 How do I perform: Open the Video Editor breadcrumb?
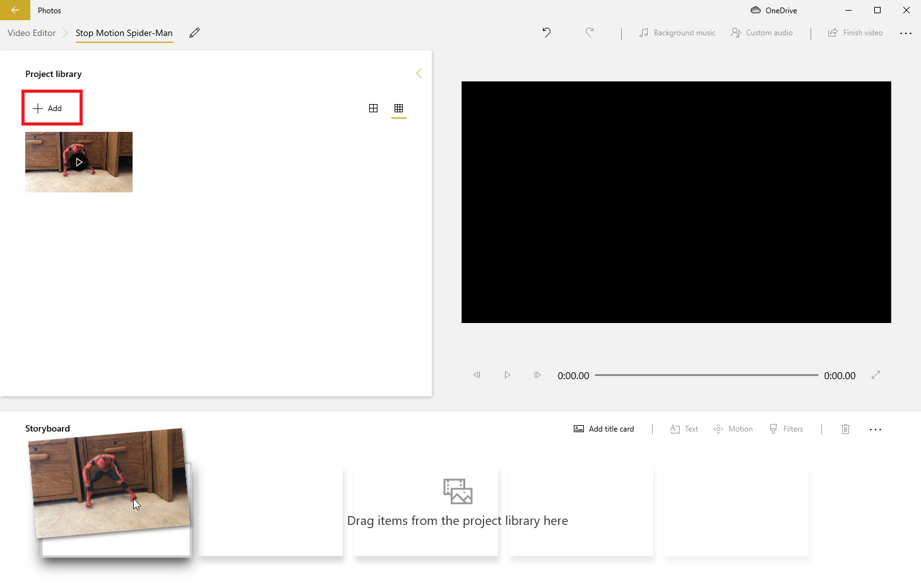tap(32, 33)
